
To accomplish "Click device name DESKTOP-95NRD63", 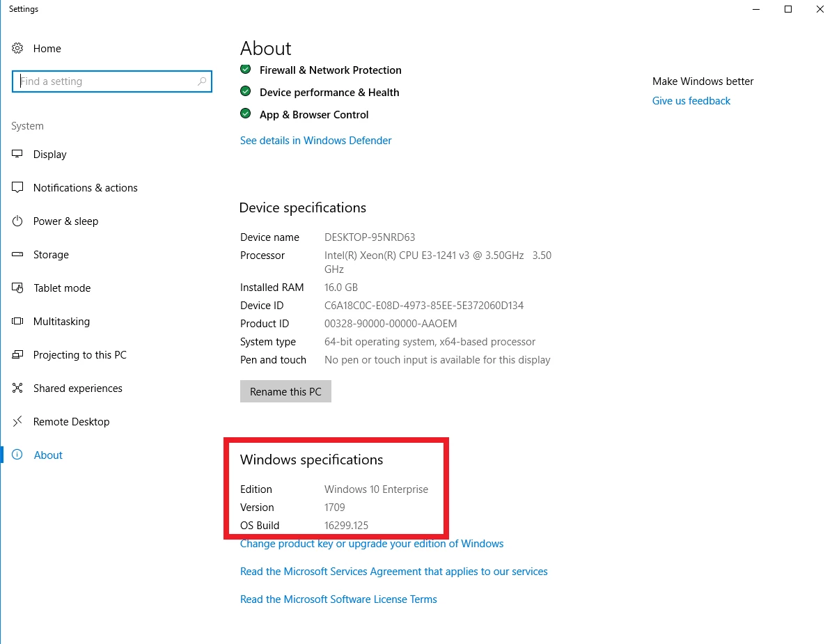I will [370, 237].
